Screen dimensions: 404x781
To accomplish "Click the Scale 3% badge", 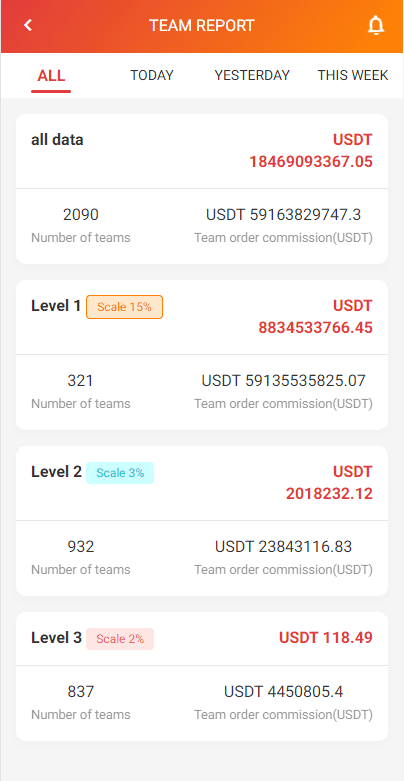I will tap(120, 473).
